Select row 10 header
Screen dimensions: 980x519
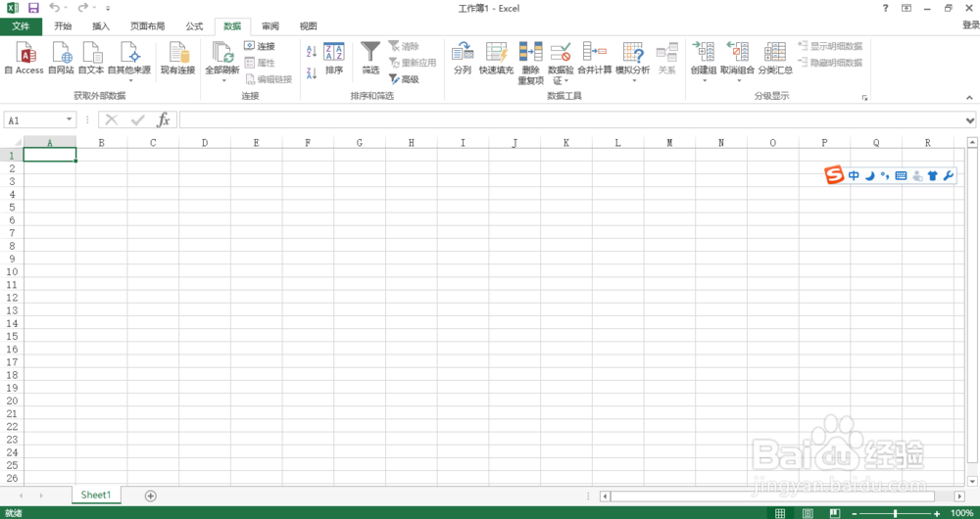click(12, 271)
